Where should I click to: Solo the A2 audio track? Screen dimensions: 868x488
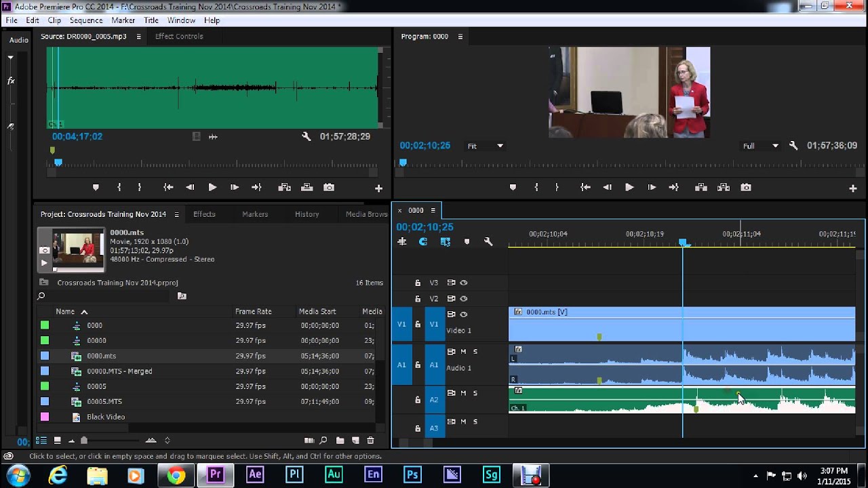coord(475,393)
